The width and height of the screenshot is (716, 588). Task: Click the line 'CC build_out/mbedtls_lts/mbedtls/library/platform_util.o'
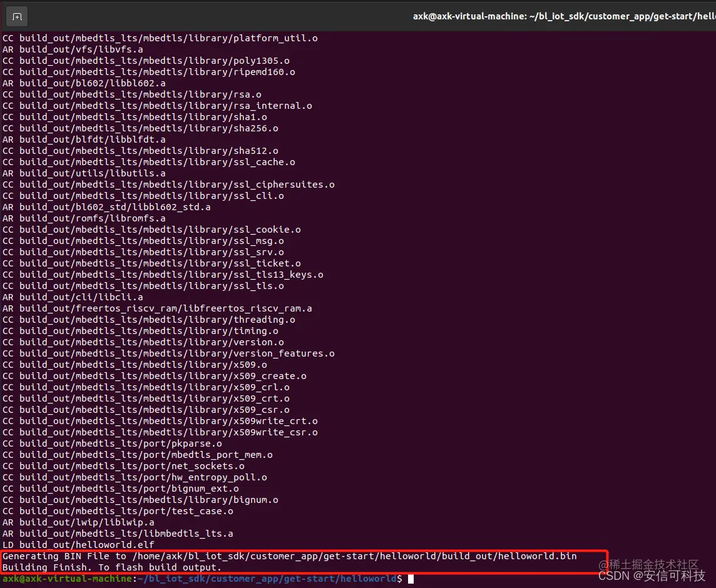point(160,38)
